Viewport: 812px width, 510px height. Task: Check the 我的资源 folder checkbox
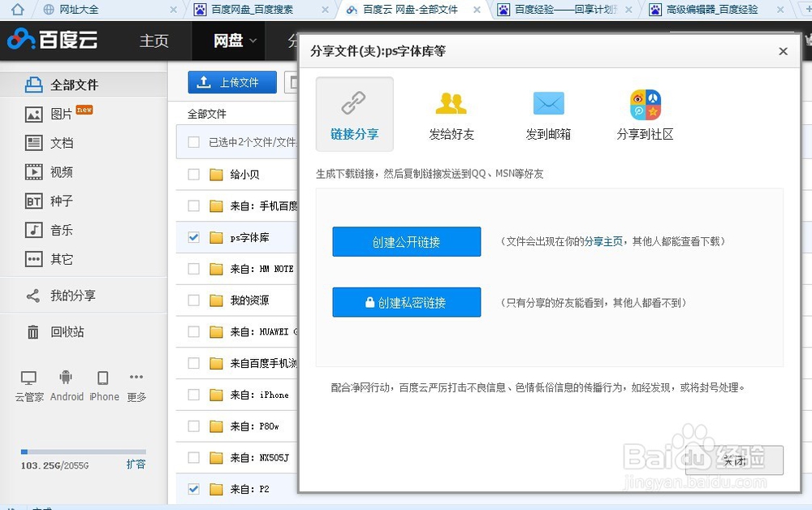point(194,300)
